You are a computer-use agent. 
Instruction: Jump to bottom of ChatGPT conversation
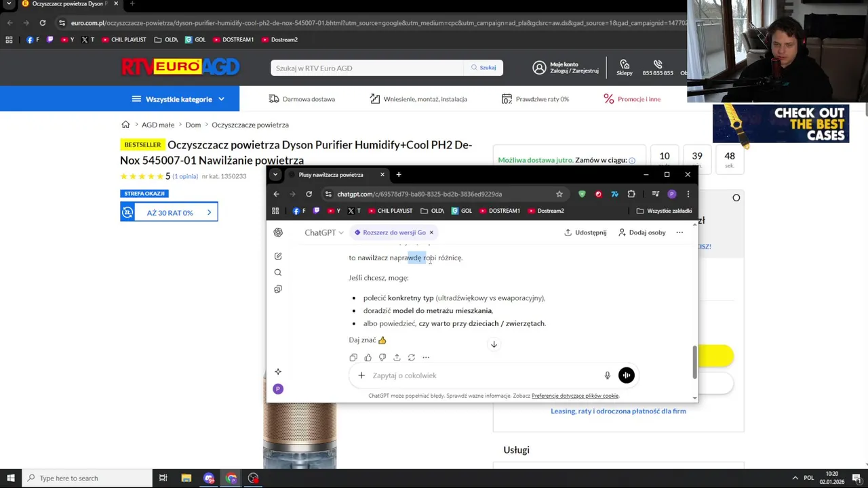(x=494, y=344)
